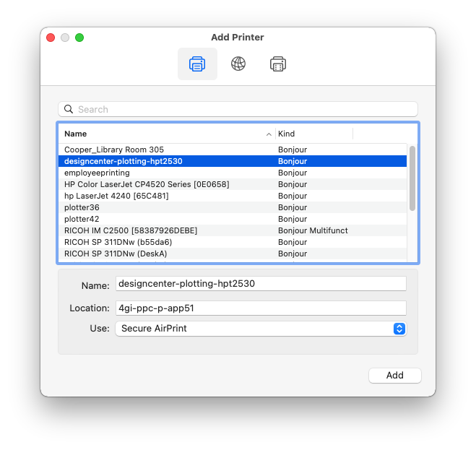Select the Default printer tab icon
This screenshot has width=476, height=450.
197,64
